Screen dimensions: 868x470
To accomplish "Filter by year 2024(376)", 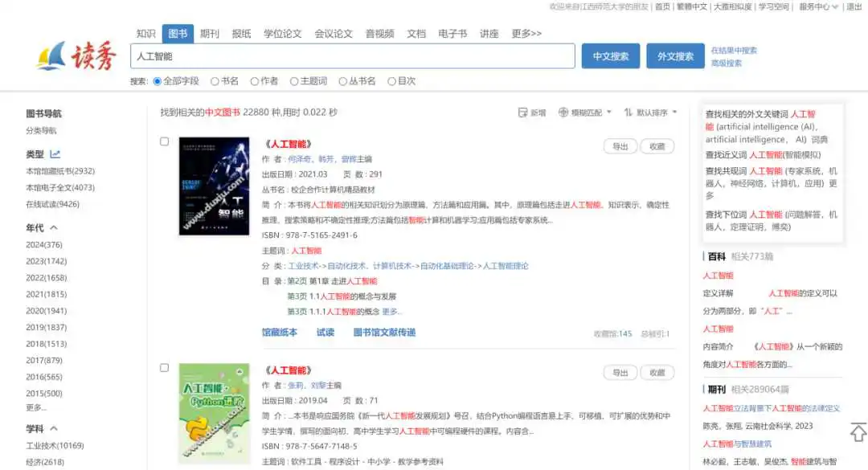I will tap(44, 245).
